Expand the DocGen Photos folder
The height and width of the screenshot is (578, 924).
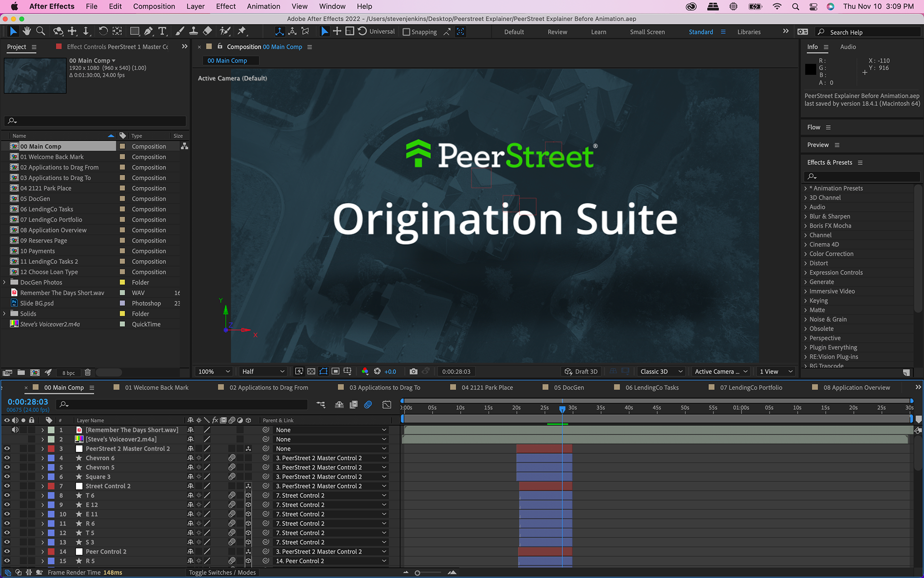(4, 282)
